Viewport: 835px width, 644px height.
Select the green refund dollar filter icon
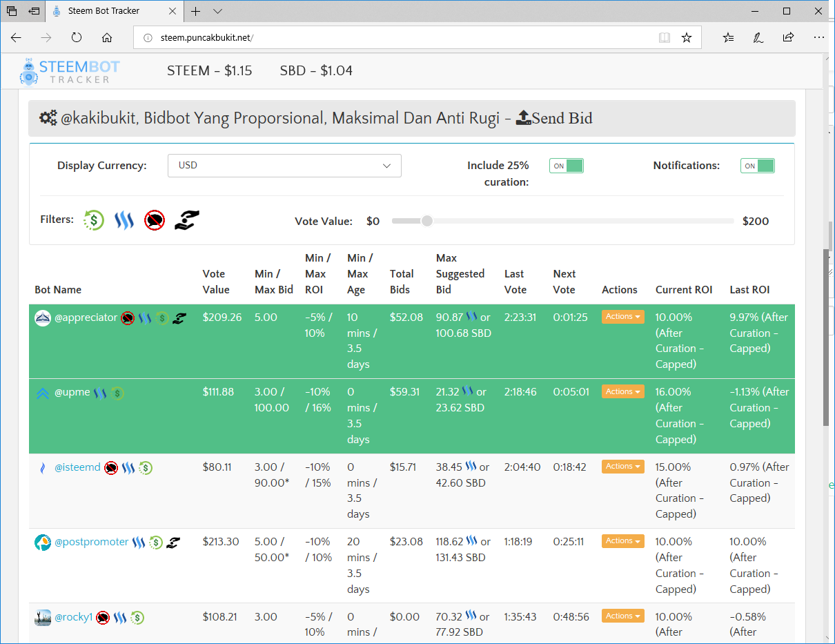pyautogui.click(x=93, y=219)
